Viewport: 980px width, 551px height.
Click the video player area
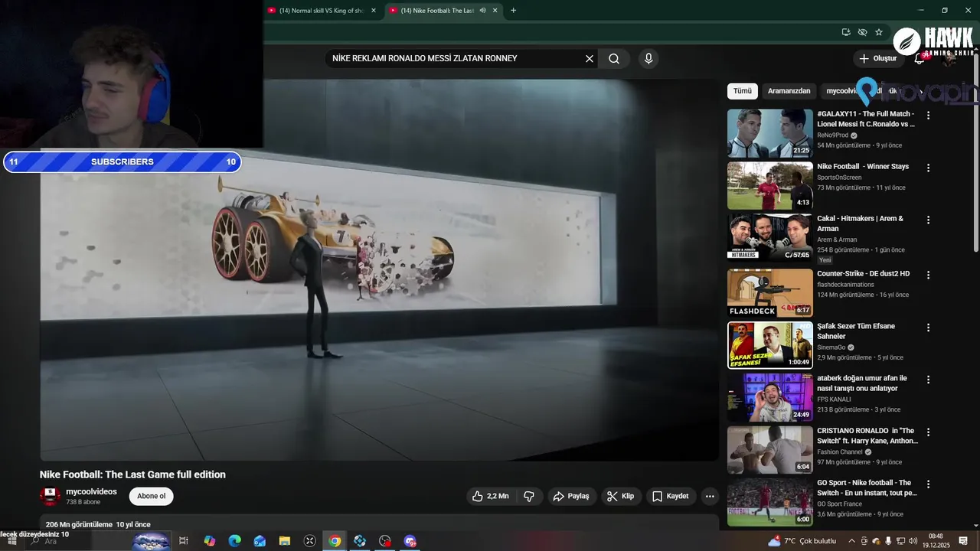[x=380, y=269]
